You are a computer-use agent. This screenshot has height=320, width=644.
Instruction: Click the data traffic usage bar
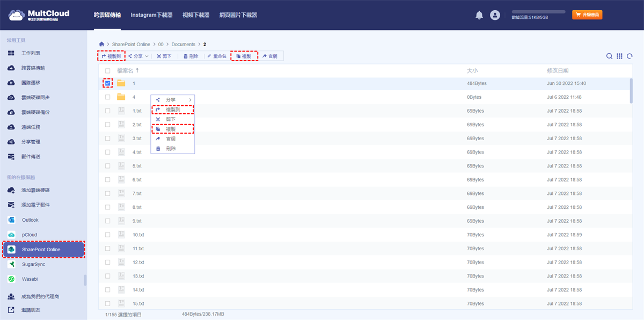tap(538, 11)
